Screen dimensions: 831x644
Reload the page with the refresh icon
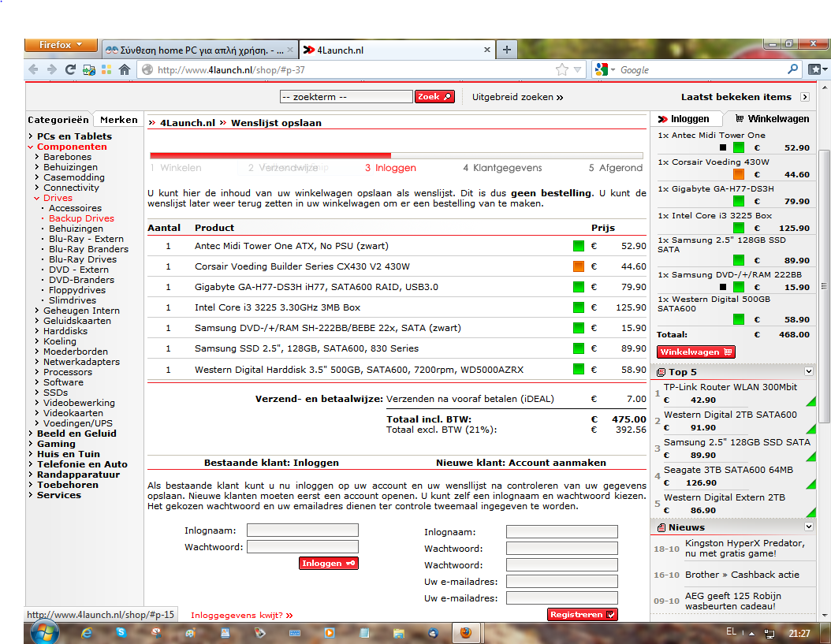tap(70, 69)
